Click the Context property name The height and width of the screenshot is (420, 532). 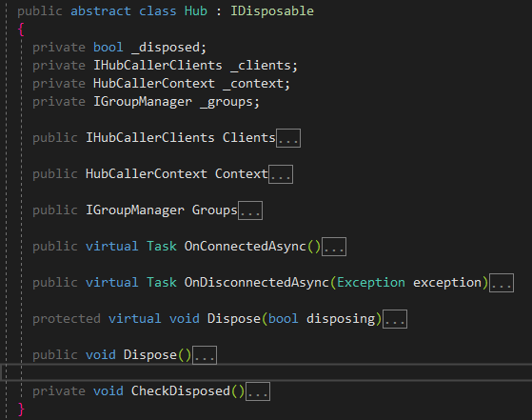tap(241, 174)
